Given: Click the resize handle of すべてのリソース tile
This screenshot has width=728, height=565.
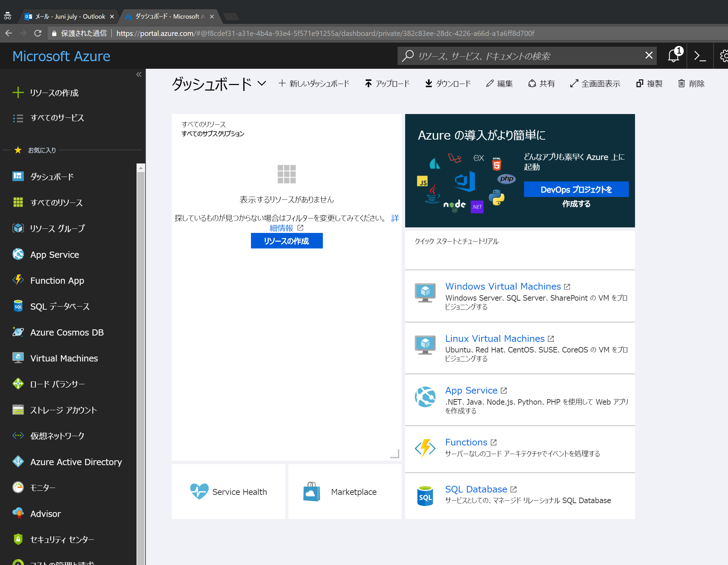Looking at the screenshot, I should pyautogui.click(x=395, y=454).
